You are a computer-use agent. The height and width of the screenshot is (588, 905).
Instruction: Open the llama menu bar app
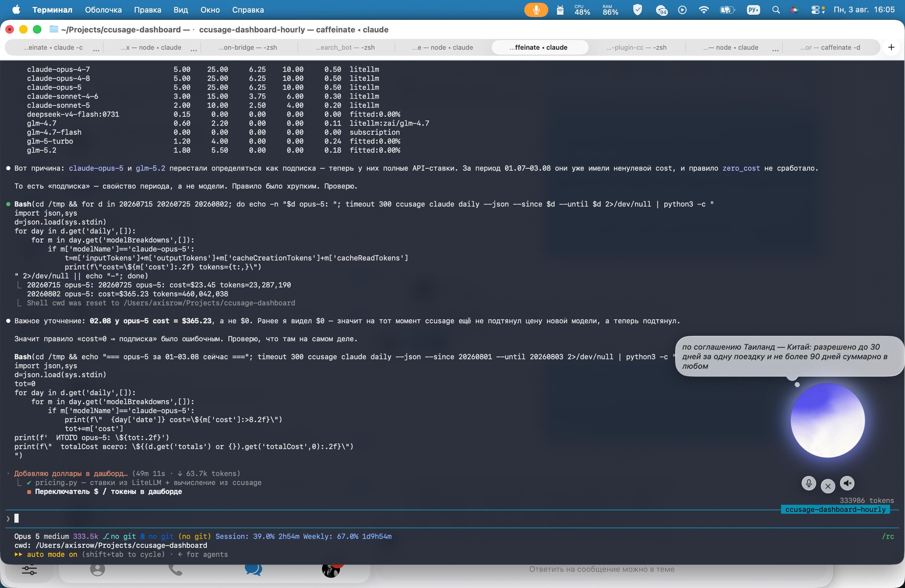click(x=560, y=10)
